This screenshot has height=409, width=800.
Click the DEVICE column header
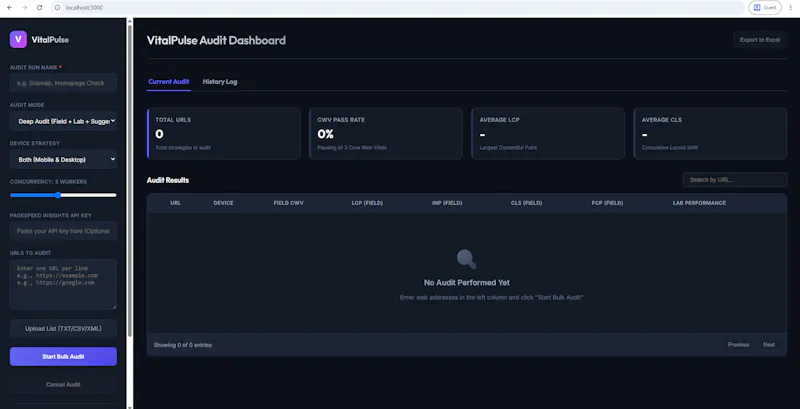point(223,203)
